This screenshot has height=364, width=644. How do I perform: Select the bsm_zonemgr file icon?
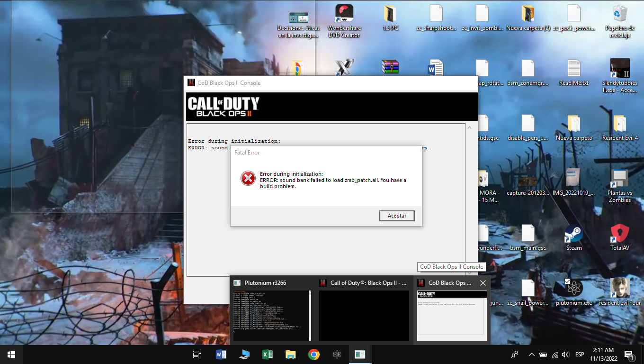point(528,73)
